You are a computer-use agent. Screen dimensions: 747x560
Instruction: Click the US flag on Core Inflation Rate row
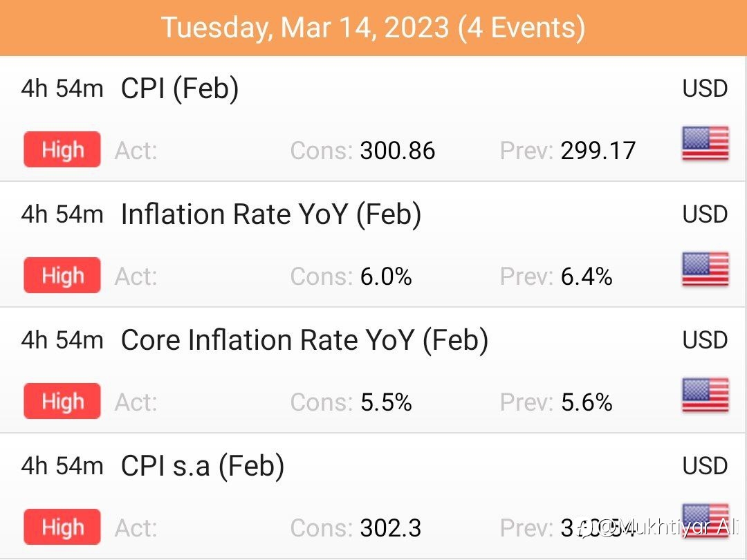(705, 395)
